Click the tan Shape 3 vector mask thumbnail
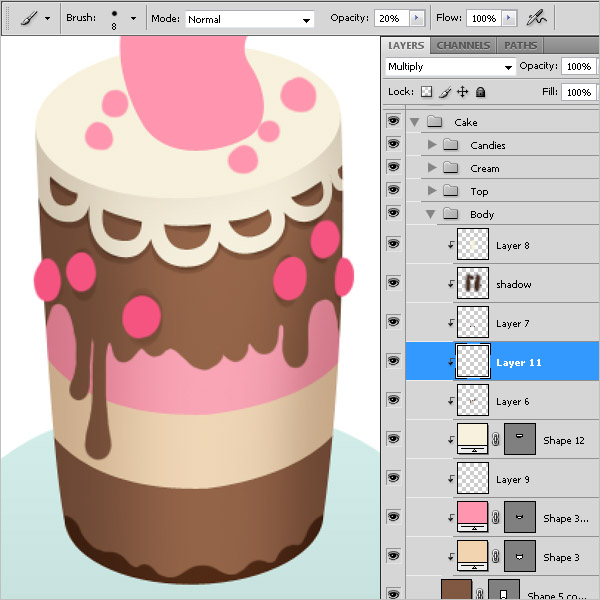600x600 pixels. pyautogui.click(x=520, y=556)
